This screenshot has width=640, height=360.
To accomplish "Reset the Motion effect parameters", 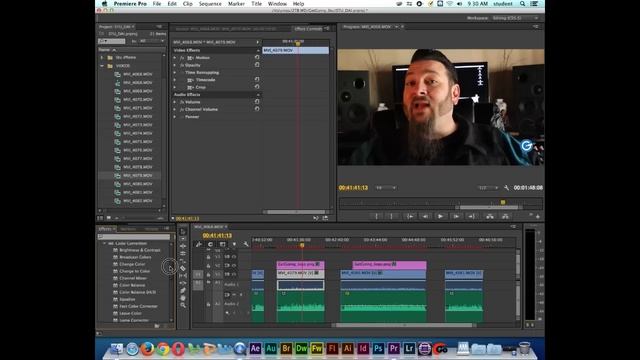I will 257,58.
